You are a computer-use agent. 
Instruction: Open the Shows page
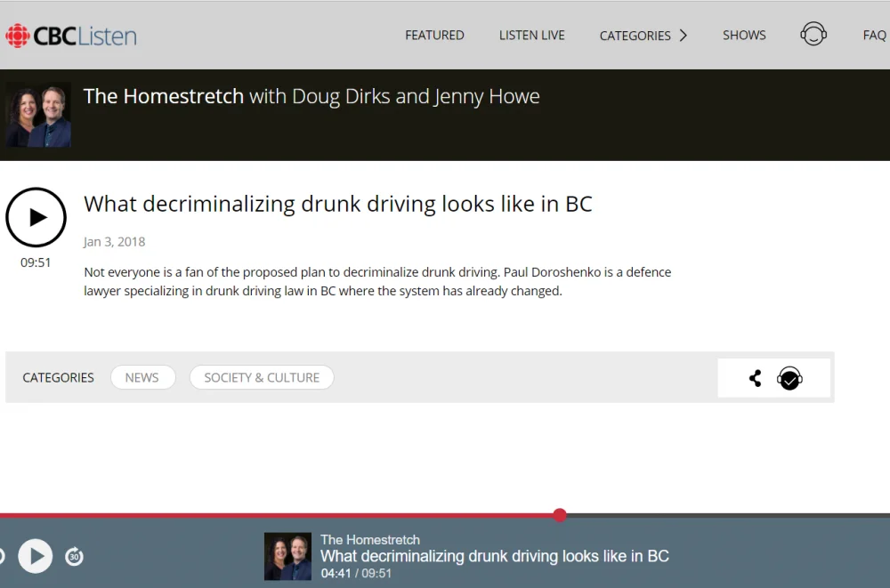744,36
